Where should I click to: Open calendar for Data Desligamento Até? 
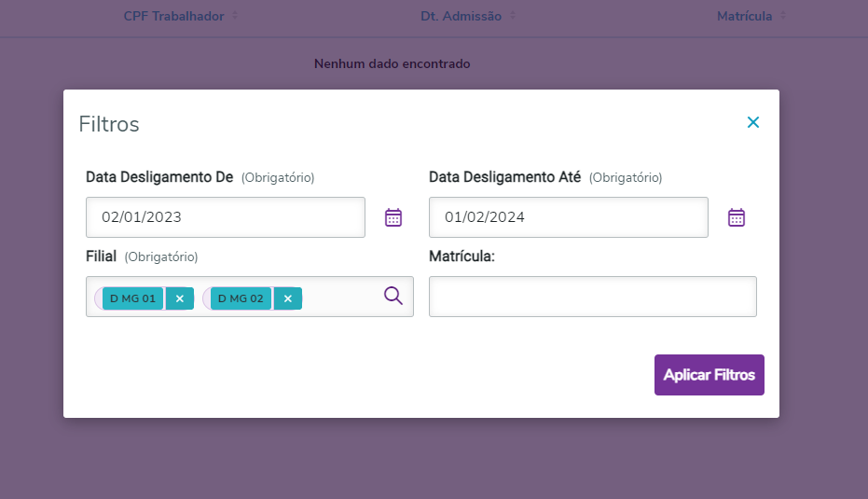737,217
